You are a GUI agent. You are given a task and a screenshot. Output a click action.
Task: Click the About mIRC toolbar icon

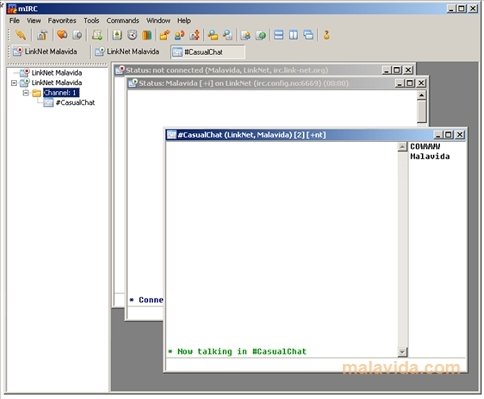[326, 35]
